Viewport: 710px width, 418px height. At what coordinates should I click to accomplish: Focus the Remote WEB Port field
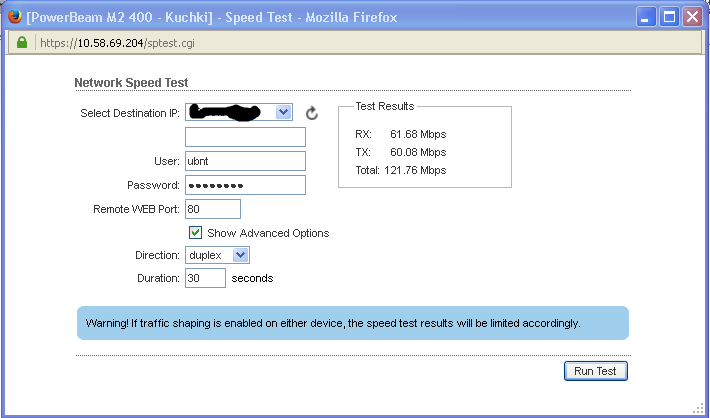tap(213, 209)
